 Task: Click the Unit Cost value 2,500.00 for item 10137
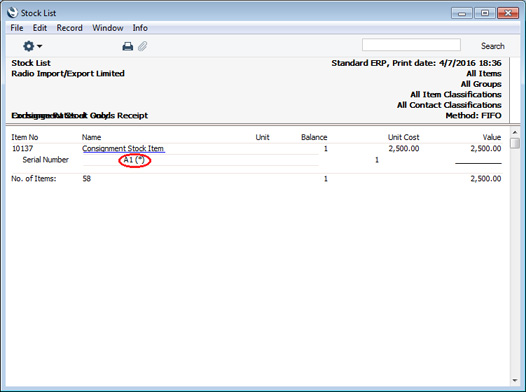point(404,149)
